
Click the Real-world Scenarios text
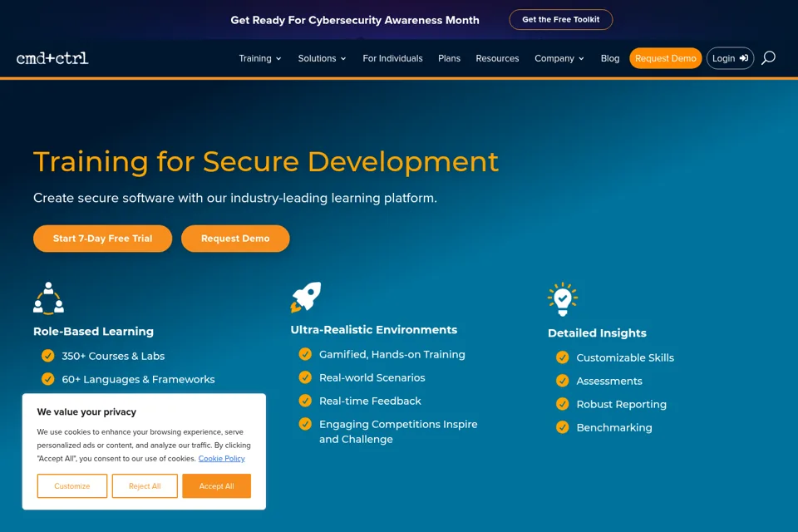point(372,377)
